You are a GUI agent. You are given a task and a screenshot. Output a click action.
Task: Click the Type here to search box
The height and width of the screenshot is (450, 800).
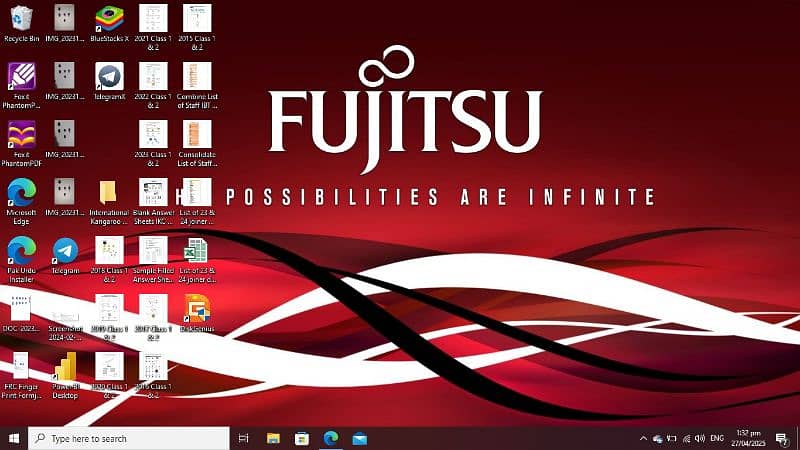pyautogui.click(x=128, y=438)
